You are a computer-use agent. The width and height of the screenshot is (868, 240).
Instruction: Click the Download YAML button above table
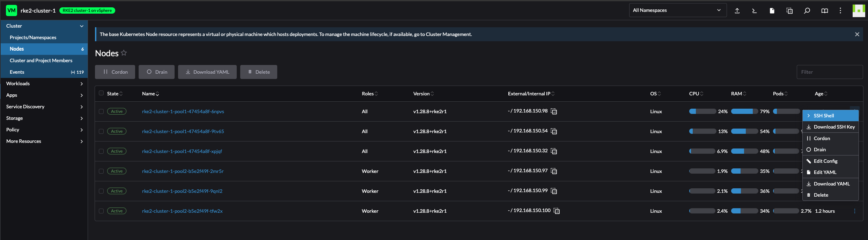207,72
